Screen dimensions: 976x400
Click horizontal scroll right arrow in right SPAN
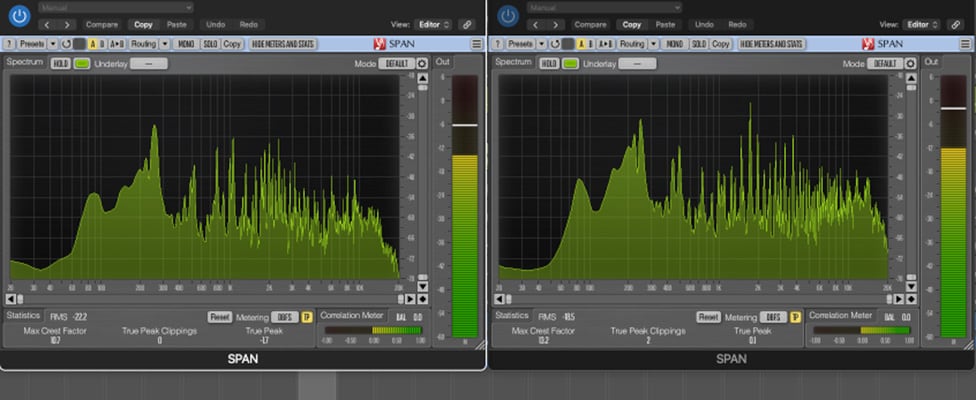pyautogui.click(x=899, y=299)
